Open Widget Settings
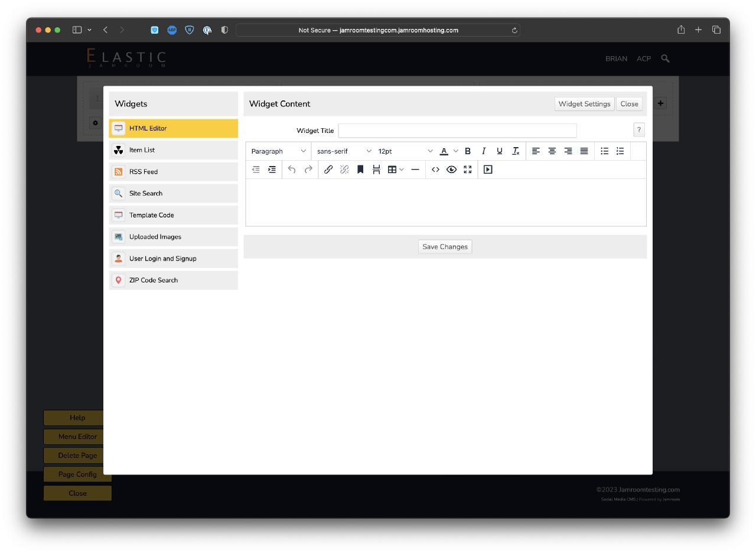 (x=584, y=104)
